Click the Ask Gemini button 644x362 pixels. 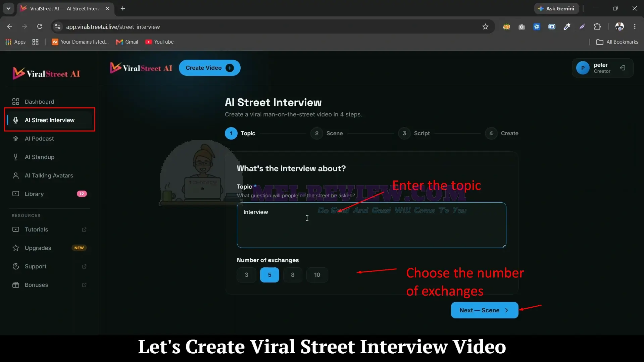tap(556, 8)
